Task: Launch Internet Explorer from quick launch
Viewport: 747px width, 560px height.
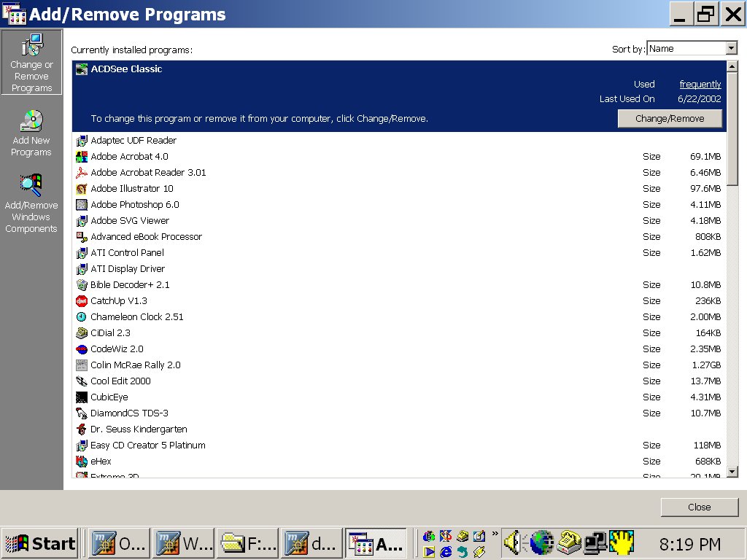Action: point(446,551)
